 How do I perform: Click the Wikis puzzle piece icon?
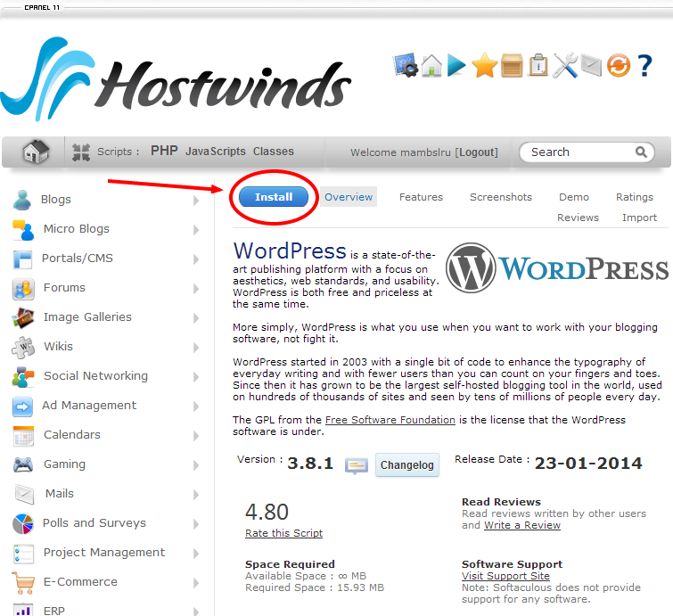tap(23, 348)
